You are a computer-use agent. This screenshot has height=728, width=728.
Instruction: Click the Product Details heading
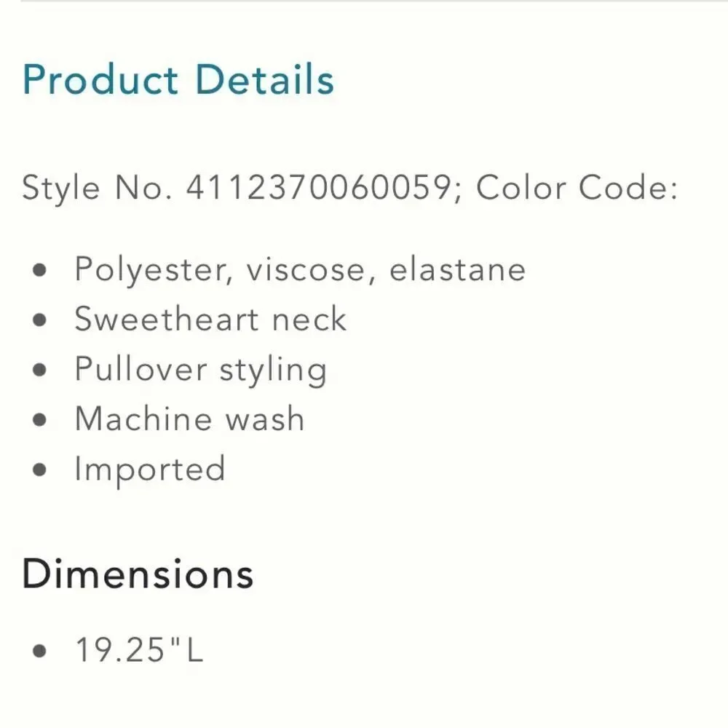[x=178, y=79]
